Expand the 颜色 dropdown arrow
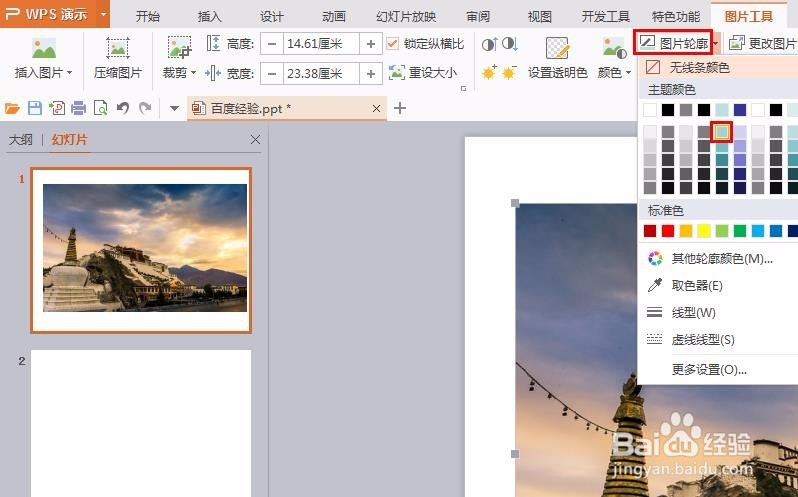The height and width of the screenshot is (497, 798). click(628, 73)
